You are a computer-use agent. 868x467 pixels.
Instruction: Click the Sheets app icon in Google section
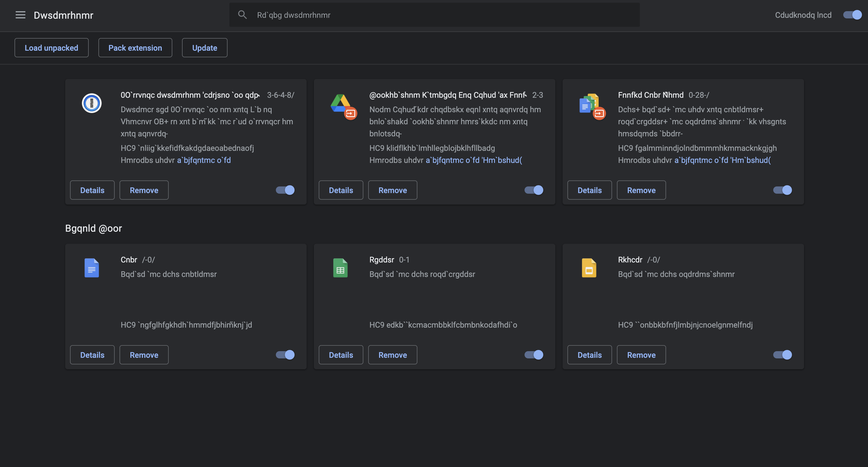(x=339, y=267)
